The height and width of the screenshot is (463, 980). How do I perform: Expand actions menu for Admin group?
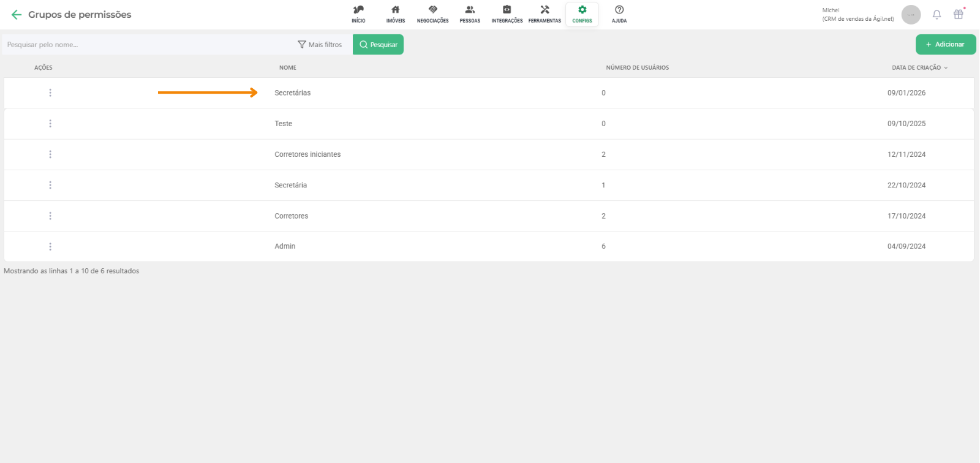(50, 247)
